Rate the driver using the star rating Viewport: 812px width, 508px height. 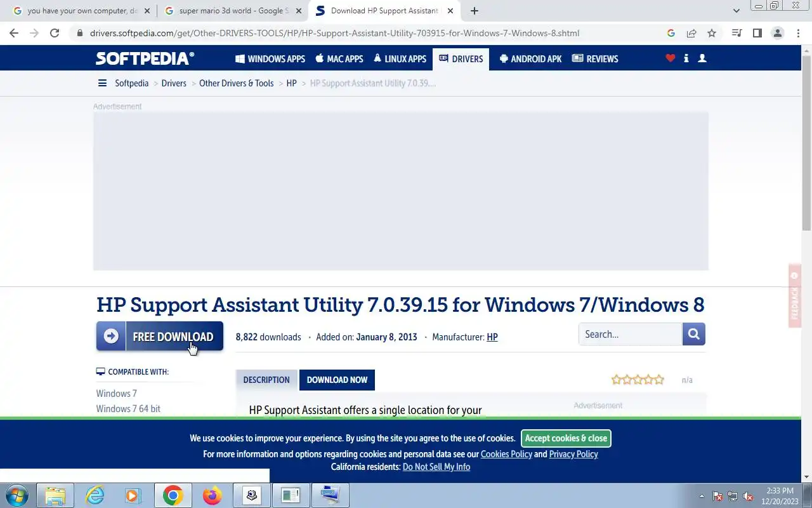(638, 380)
